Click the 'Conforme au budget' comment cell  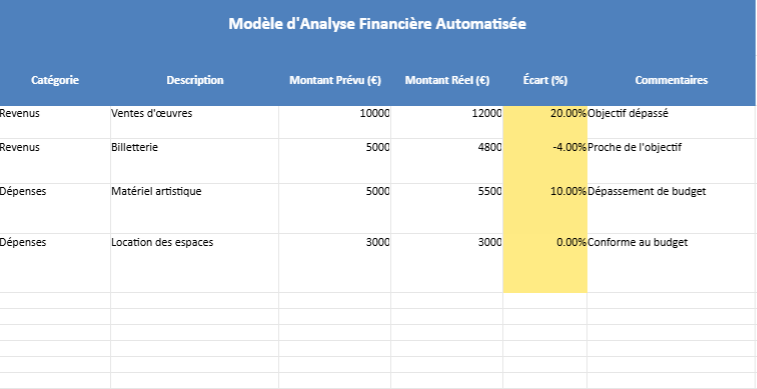pyautogui.click(x=671, y=263)
